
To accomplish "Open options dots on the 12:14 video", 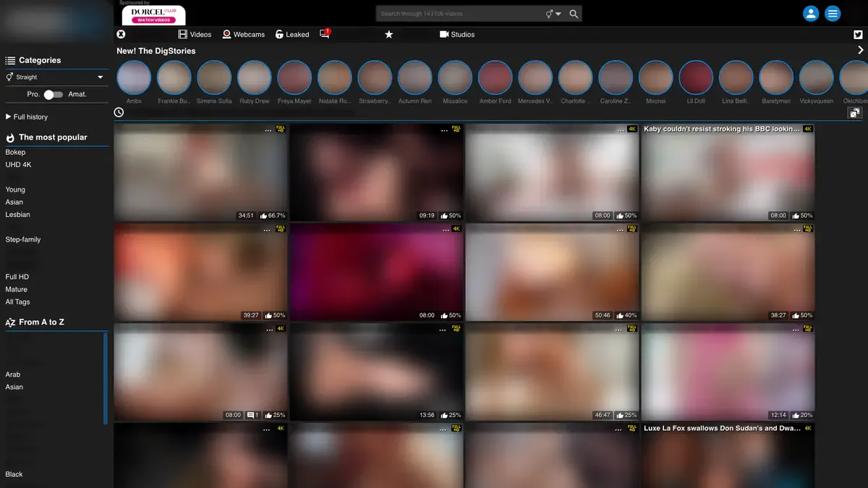I will tap(796, 330).
